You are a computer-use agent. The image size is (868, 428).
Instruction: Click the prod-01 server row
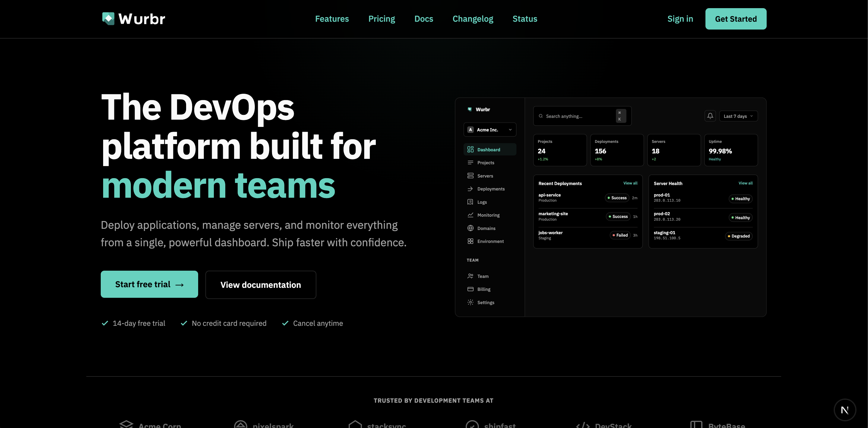pyautogui.click(x=703, y=198)
